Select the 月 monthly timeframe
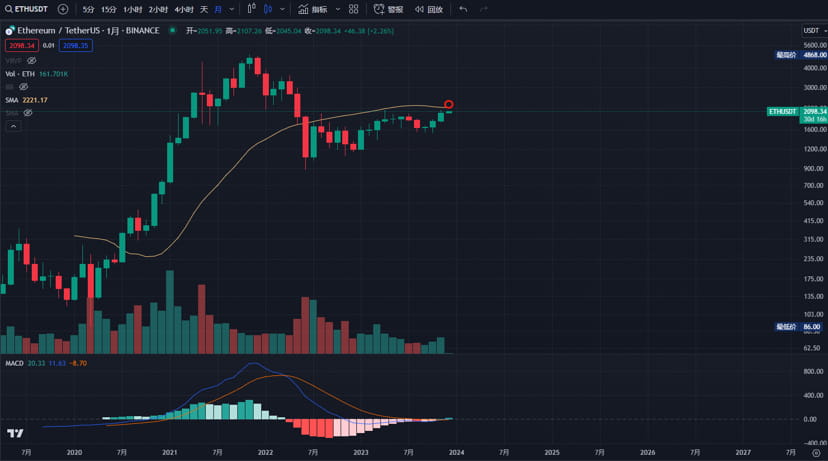The image size is (828, 461). pos(218,10)
